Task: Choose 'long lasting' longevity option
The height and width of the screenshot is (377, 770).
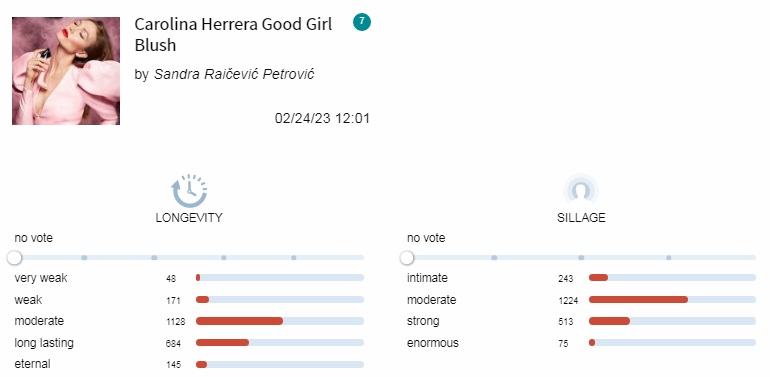Action: [189, 343]
